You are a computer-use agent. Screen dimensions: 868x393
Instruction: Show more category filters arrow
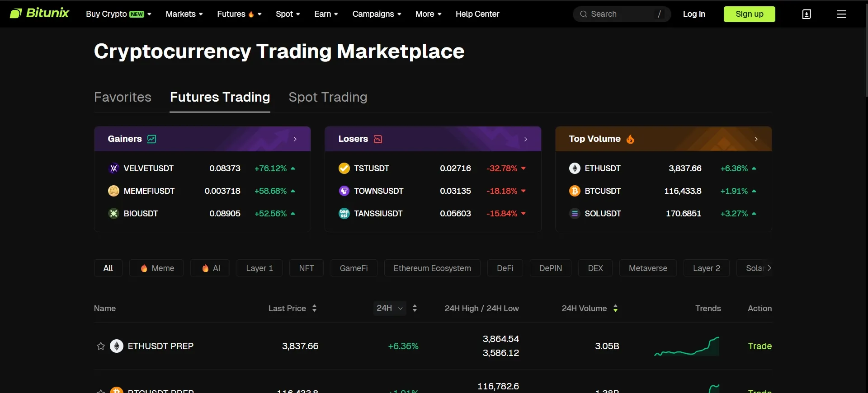(x=769, y=268)
